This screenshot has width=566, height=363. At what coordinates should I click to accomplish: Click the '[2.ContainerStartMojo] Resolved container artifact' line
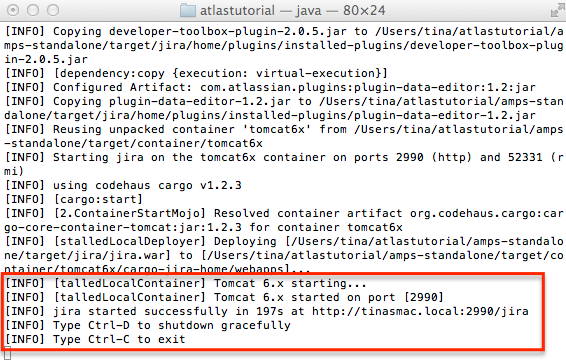point(284,220)
